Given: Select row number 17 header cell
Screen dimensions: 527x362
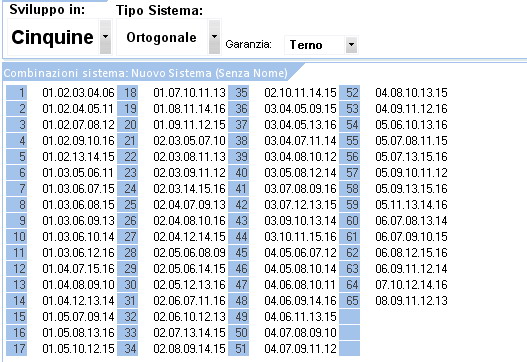Looking at the screenshot, I should tap(16, 349).
